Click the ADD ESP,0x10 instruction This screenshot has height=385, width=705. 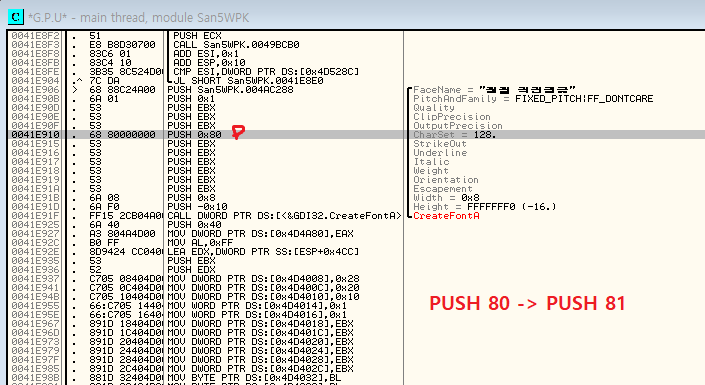(x=210, y=63)
